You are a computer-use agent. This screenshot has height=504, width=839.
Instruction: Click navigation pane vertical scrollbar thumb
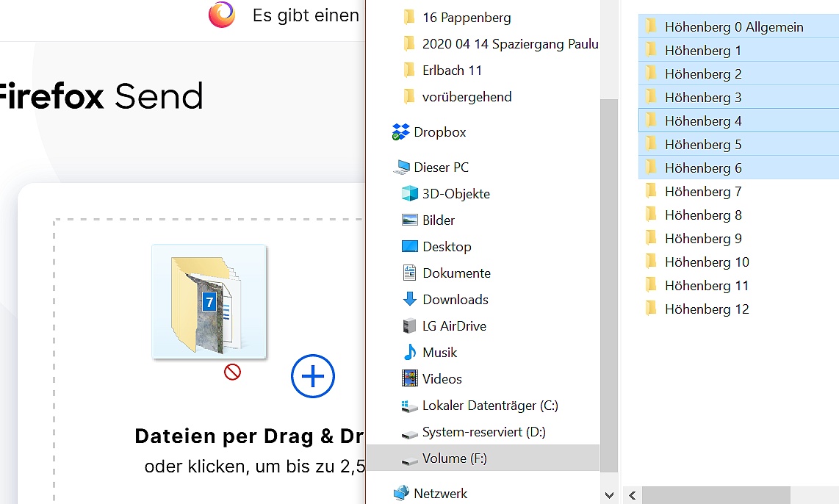609,286
